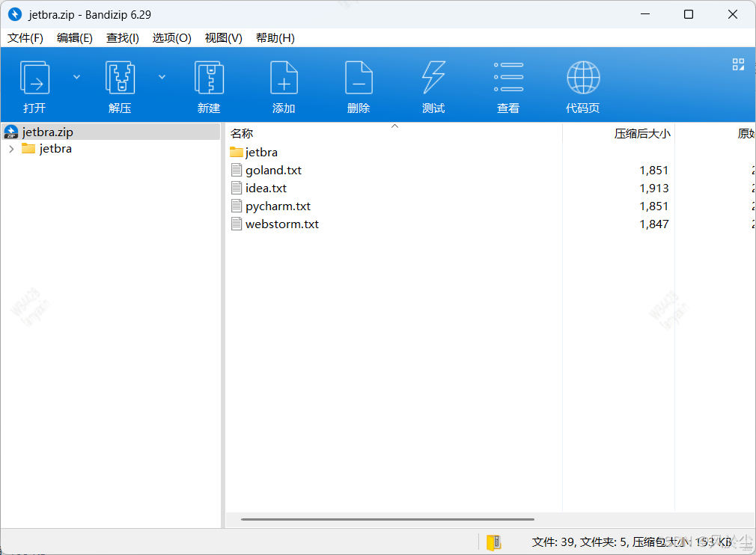
Task: Click the 添加 (Add files) icon
Action: pos(284,78)
